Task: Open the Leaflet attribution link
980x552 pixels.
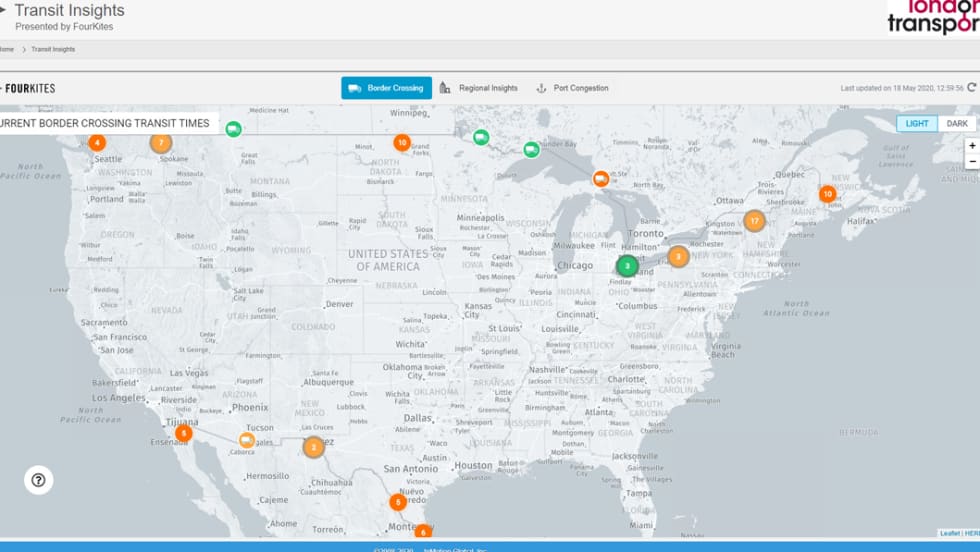Action: (949, 533)
